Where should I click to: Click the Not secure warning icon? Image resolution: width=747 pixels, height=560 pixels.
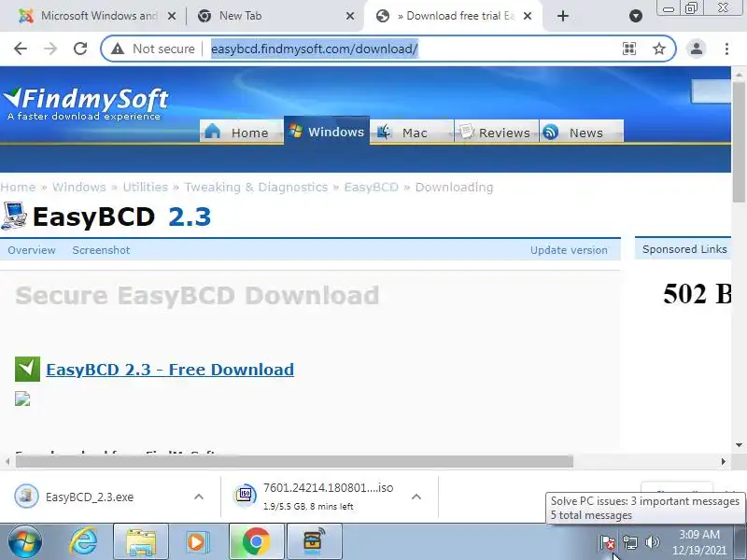(x=118, y=49)
